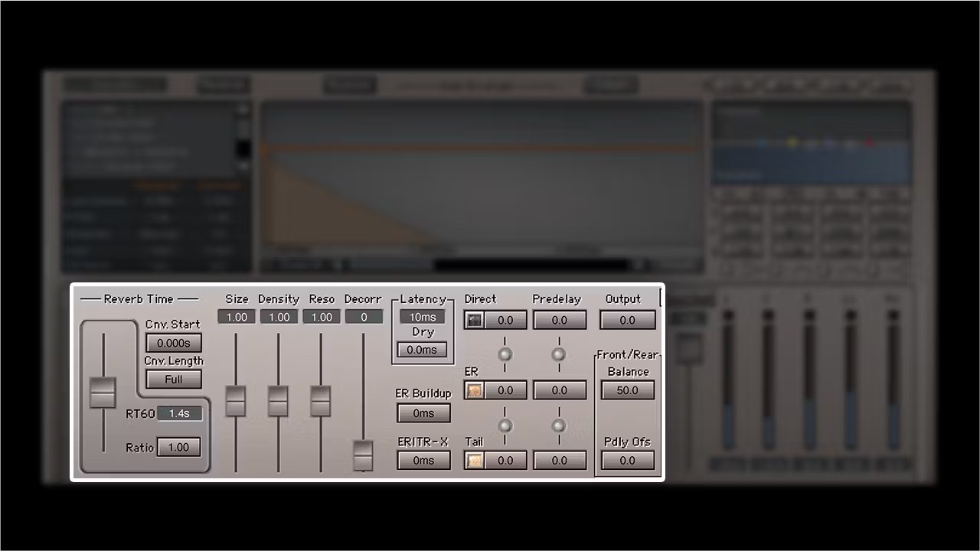Click the link knob between Direct and ER gain
This screenshot has height=551, width=980.
505,354
